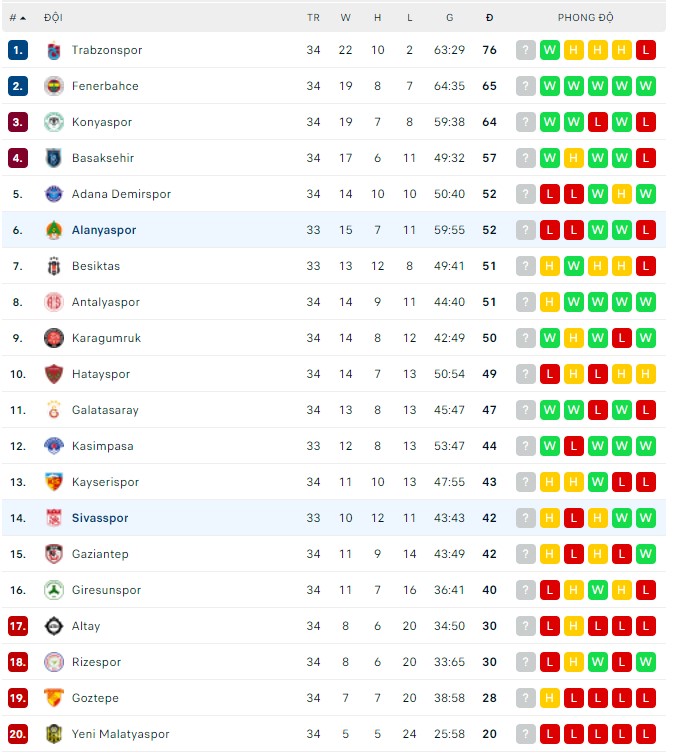Click the Fenerbahce team logo
Image resolution: width=673 pixels, height=753 pixels.
coord(54,86)
